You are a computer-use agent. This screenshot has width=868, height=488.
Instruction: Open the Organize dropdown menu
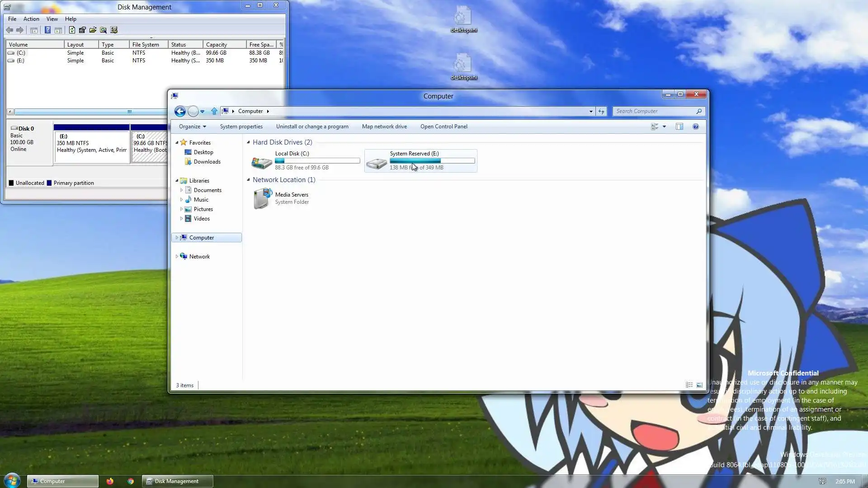click(x=192, y=127)
